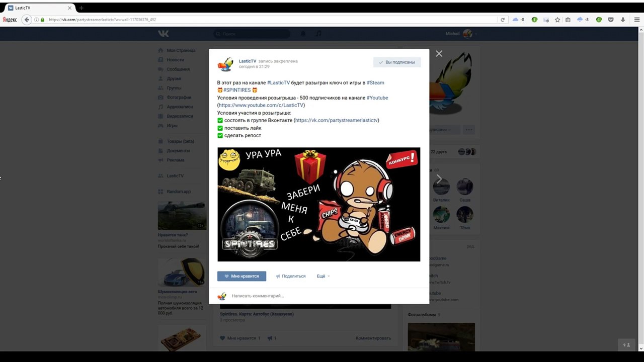Open the Шумоизоляция авто ad link
This screenshot has width=644, height=362.
(x=178, y=292)
